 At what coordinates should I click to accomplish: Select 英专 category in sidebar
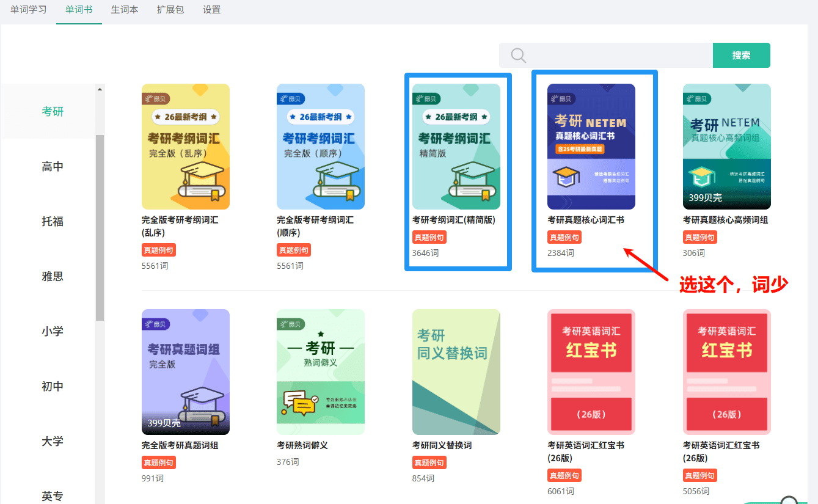click(x=53, y=496)
